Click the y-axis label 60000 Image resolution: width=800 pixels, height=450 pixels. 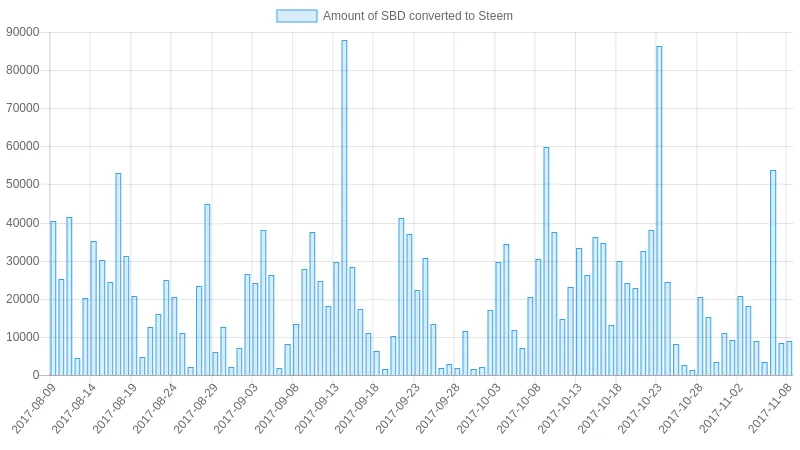23,146
